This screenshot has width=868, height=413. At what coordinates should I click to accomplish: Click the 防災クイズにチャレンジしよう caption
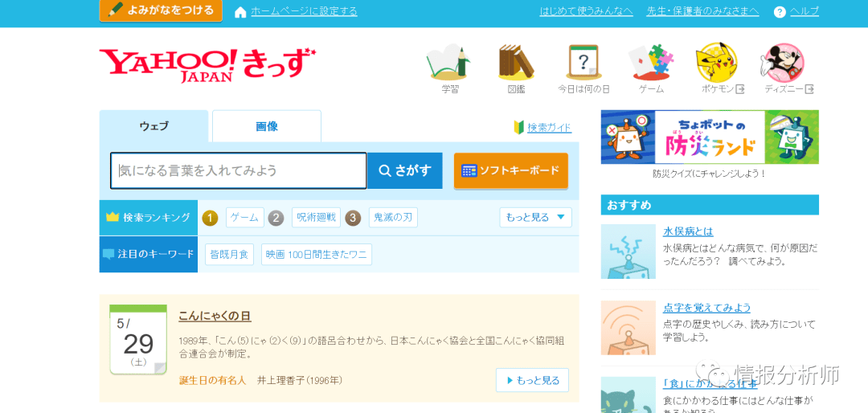710,174
